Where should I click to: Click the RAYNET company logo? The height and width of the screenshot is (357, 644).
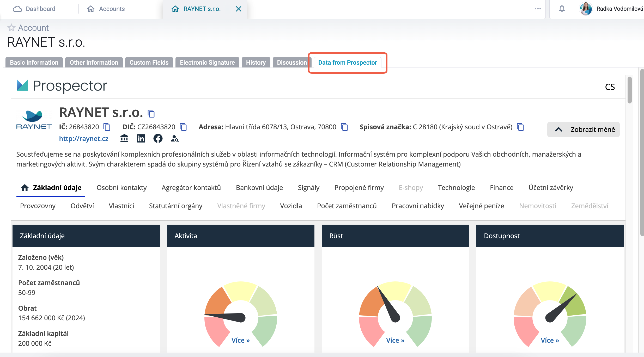point(34,120)
